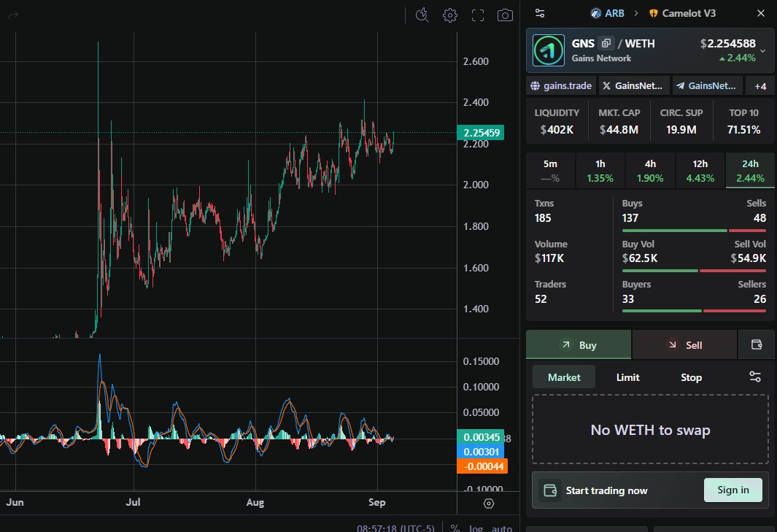
Task: Click the TOP 10 71.51% stat
Action: [x=743, y=121]
